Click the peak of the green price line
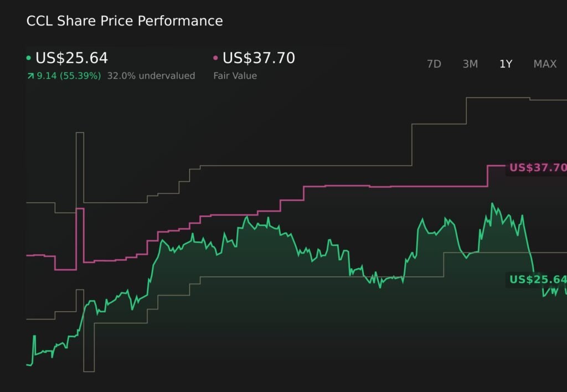Viewport: 567px width, 392px height. (493, 204)
